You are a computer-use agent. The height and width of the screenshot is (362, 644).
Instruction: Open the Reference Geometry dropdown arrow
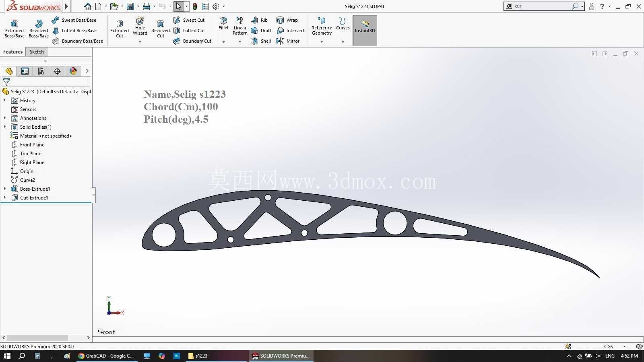pos(322,42)
